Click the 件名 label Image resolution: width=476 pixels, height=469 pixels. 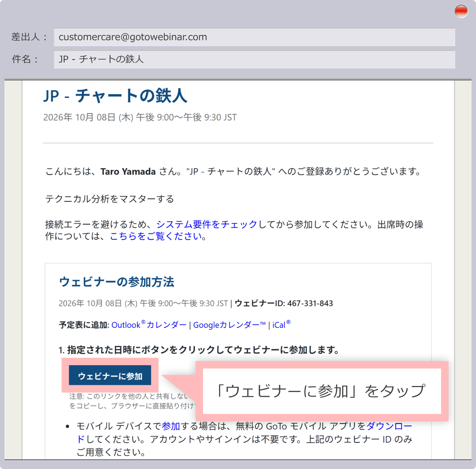[25, 60]
